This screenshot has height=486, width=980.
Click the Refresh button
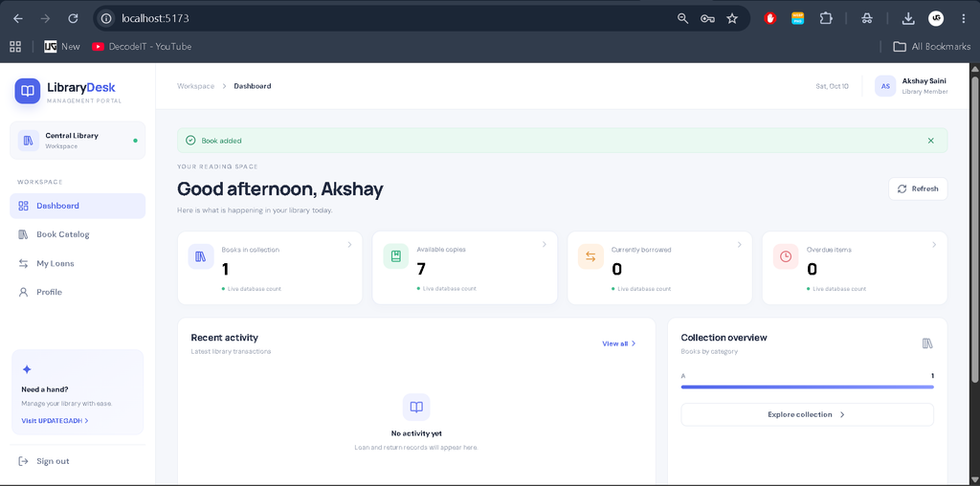[918, 188]
